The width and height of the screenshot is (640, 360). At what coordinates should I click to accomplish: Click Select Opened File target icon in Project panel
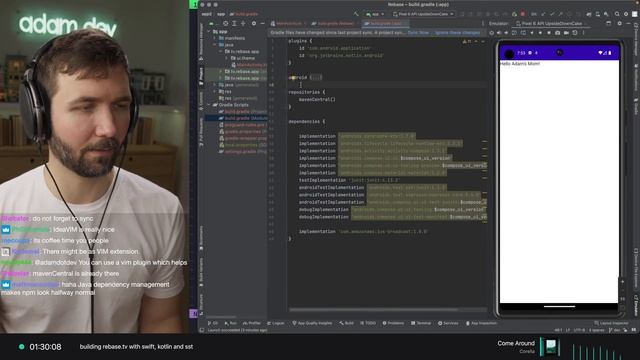tap(225, 24)
